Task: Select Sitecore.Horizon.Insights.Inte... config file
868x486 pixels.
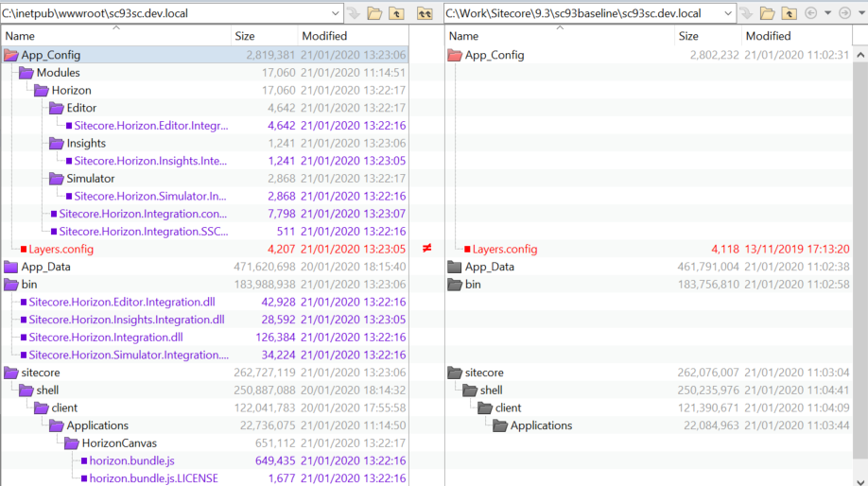Action: click(x=150, y=161)
